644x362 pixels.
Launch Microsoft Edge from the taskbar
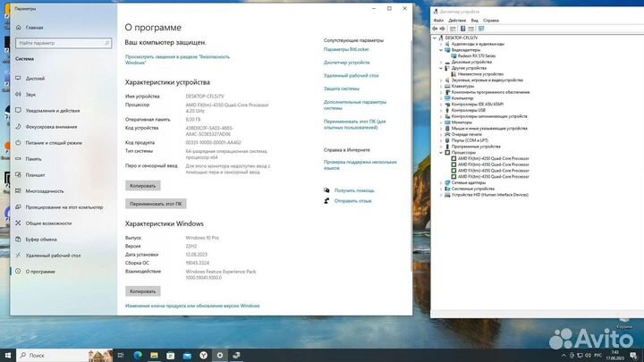[138, 356]
